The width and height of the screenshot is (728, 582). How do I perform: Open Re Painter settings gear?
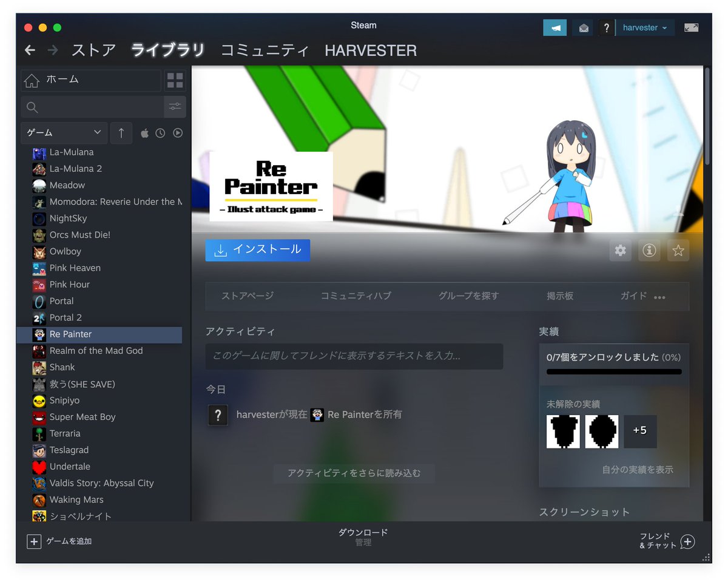tap(620, 250)
